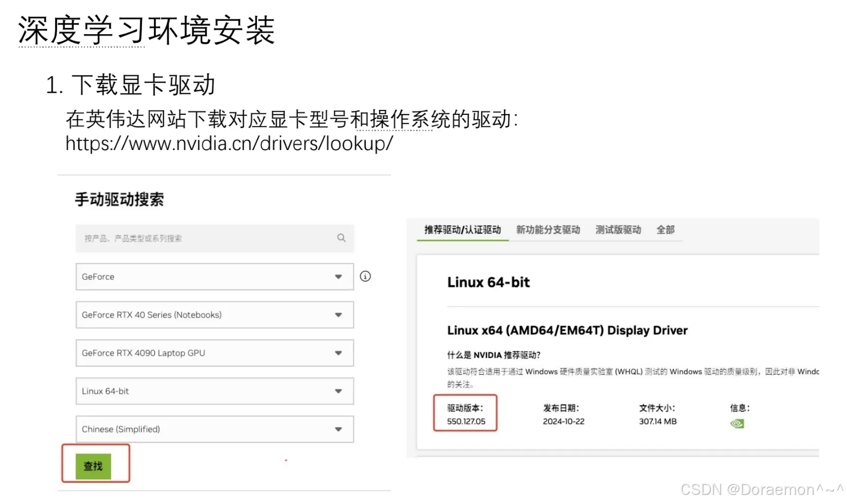Click the 什么是 NVIDIA 推荐驱动? text
The width and height of the screenshot is (847, 504).
tap(494, 355)
